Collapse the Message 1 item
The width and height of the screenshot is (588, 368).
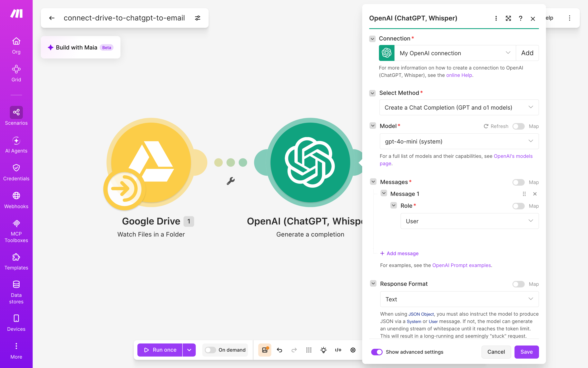click(x=384, y=193)
